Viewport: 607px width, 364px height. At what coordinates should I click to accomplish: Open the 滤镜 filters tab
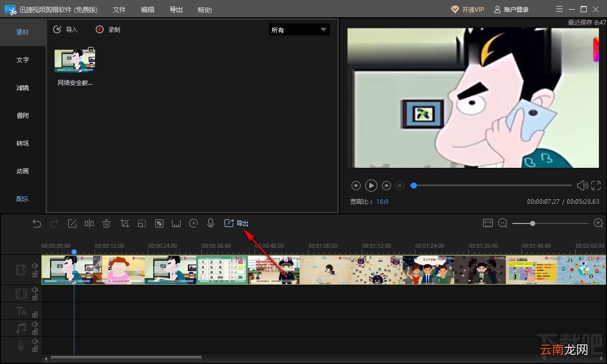pos(23,88)
